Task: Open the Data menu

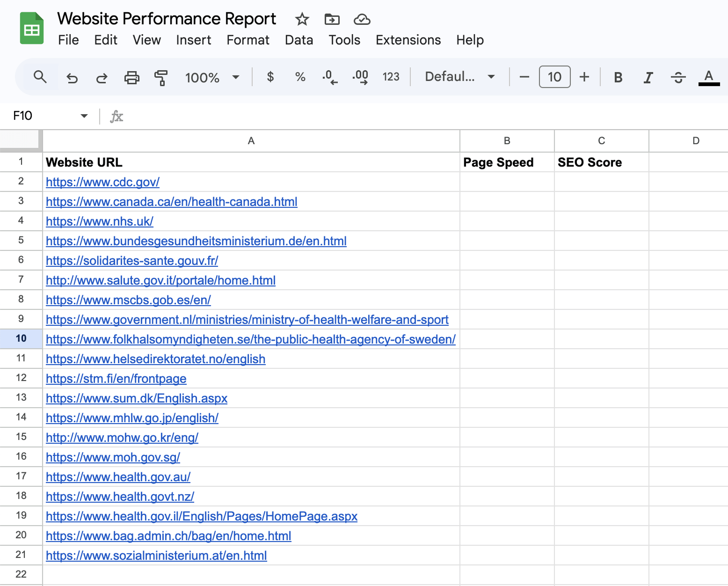Action: coord(298,40)
